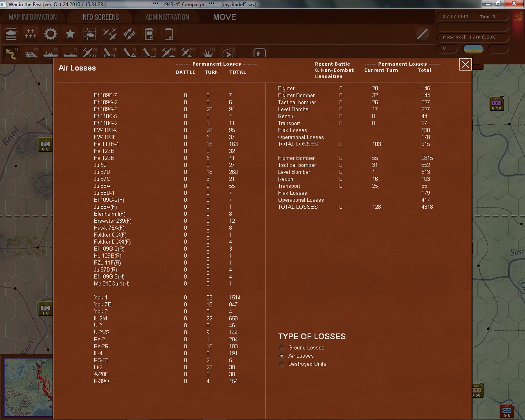Image resolution: width=525 pixels, height=420 pixels.
Task: Click the diagonal line tool icon
Action: [x=422, y=34]
